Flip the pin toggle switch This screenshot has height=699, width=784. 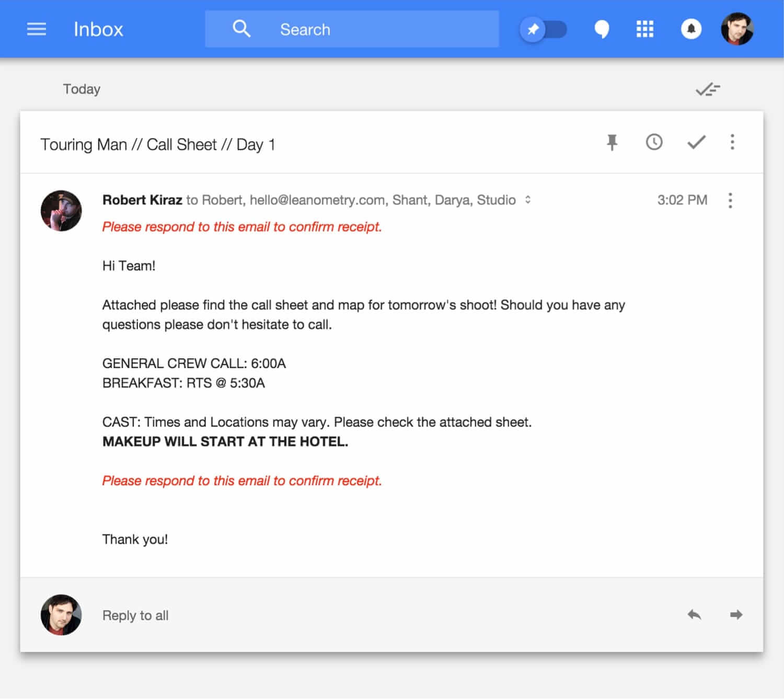(545, 30)
